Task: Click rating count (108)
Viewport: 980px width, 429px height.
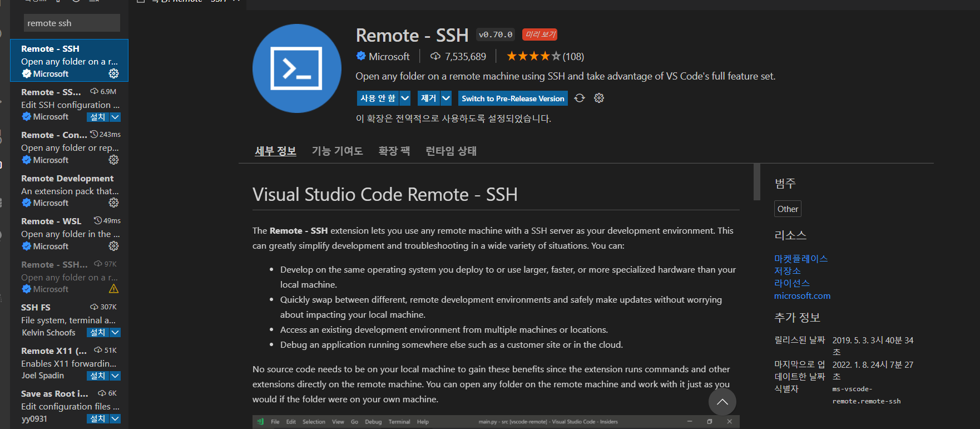Action: [x=573, y=56]
